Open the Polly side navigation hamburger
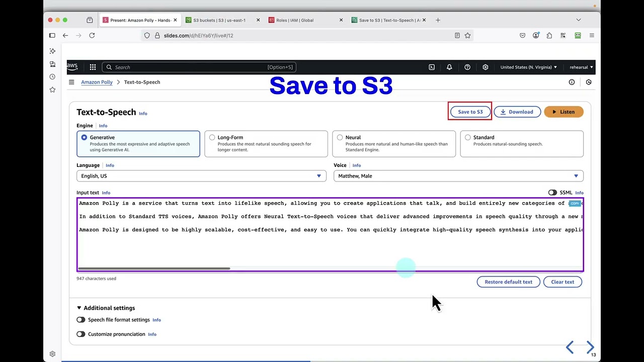The height and width of the screenshot is (362, 644). click(x=71, y=82)
